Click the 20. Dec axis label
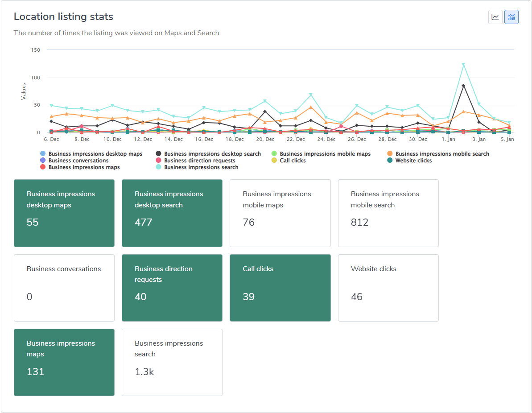The height and width of the screenshot is (413, 532). click(265, 139)
